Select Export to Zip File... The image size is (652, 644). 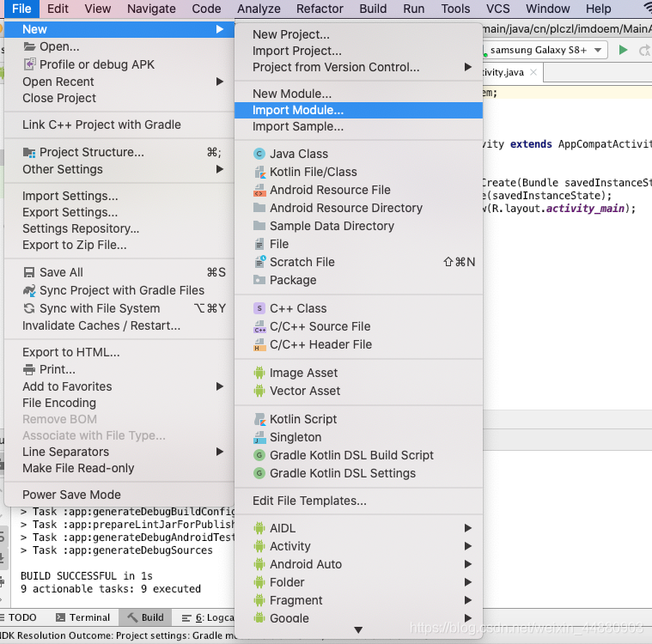point(119,245)
